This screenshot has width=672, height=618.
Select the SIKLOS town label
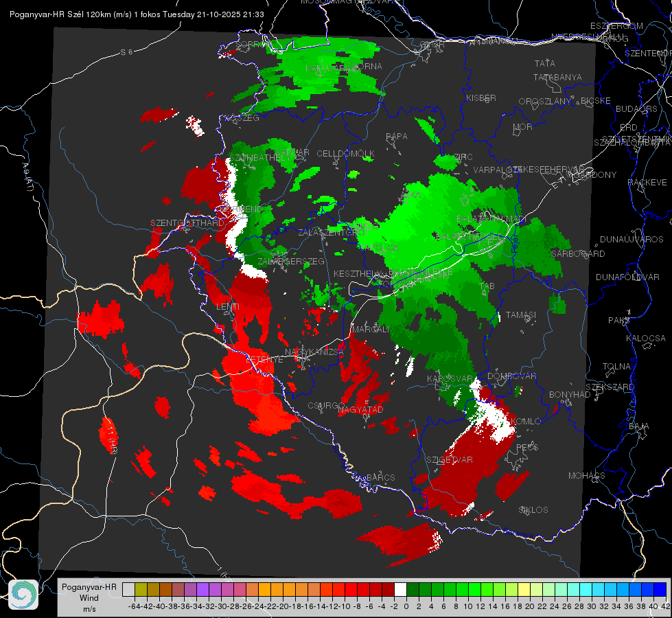[533, 510]
